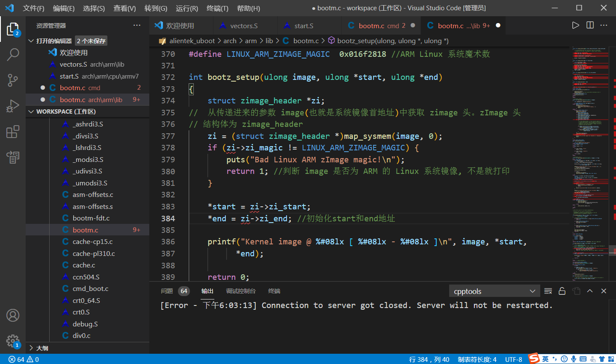Open div0.c in workspace tree
Image resolution: width=616 pixels, height=364 pixels.
click(x=87, y=335)
